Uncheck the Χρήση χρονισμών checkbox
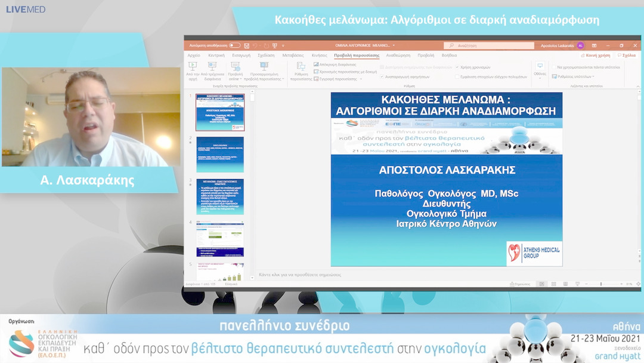 (458, 66)
